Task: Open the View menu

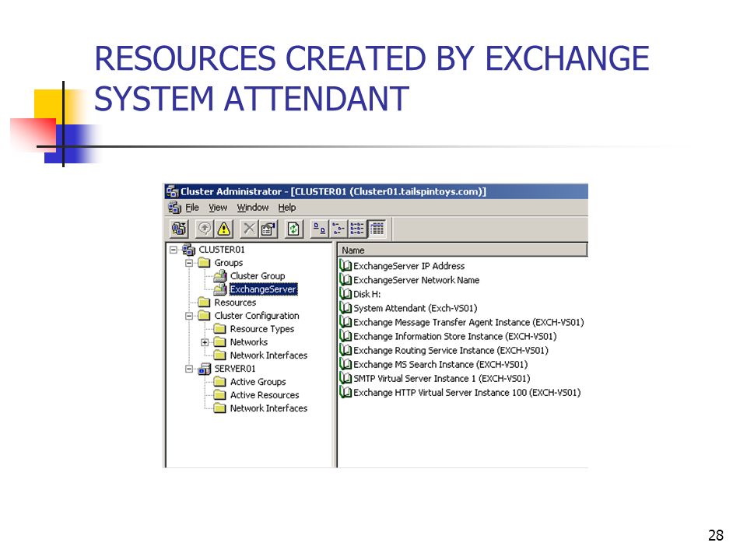Action: click(218, 208)
